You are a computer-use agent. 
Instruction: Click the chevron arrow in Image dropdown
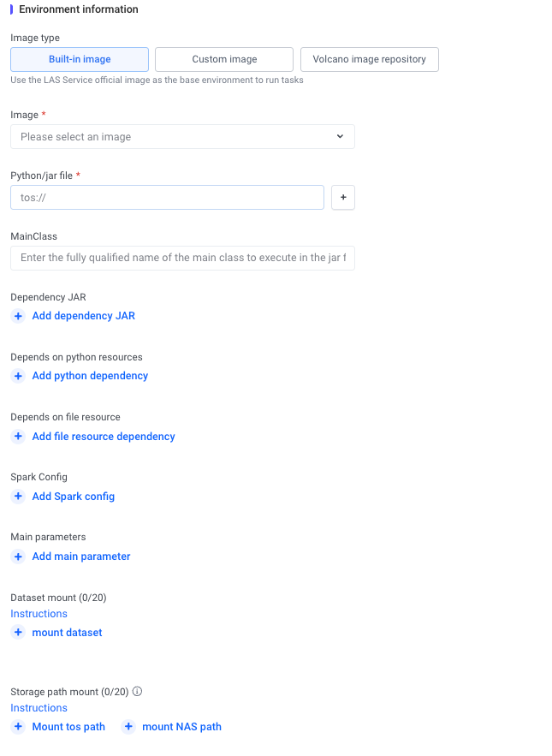340,137
